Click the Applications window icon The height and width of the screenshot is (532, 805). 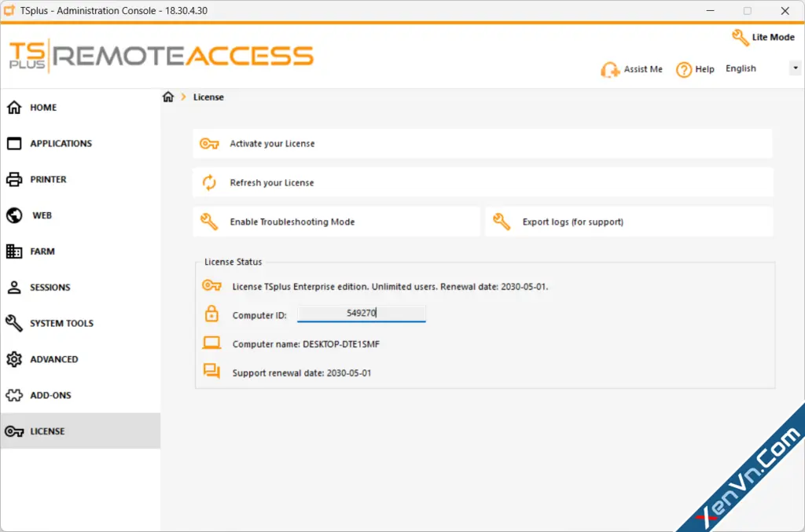tap(14, 143)
